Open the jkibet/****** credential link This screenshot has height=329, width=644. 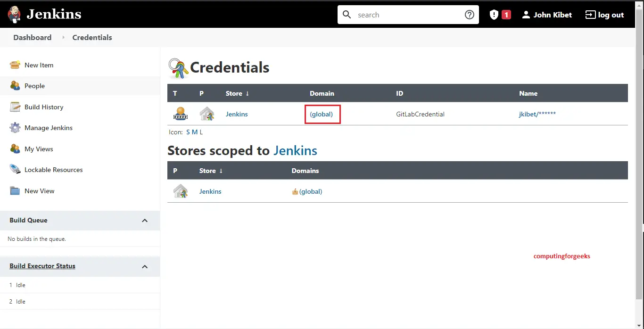[537, 114]
